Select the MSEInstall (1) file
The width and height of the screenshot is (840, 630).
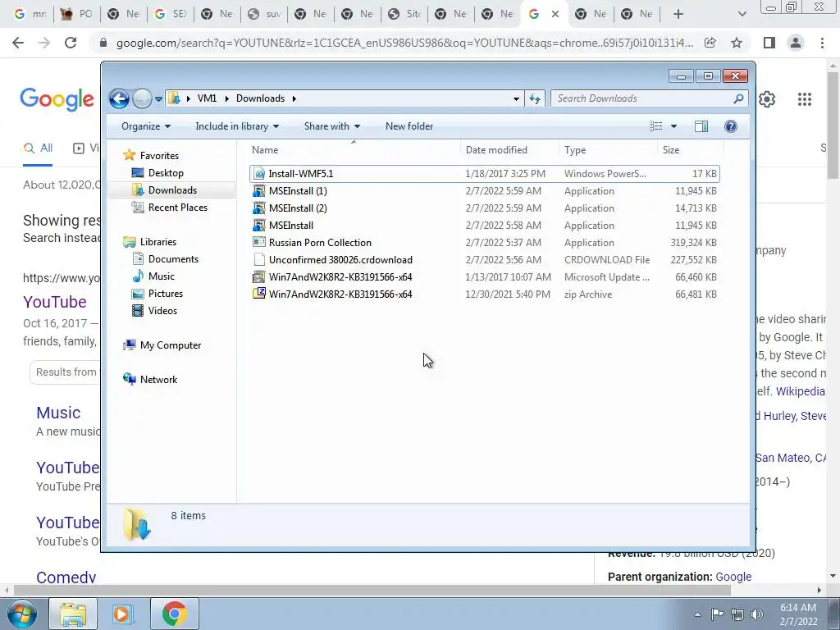pos(484,190)
